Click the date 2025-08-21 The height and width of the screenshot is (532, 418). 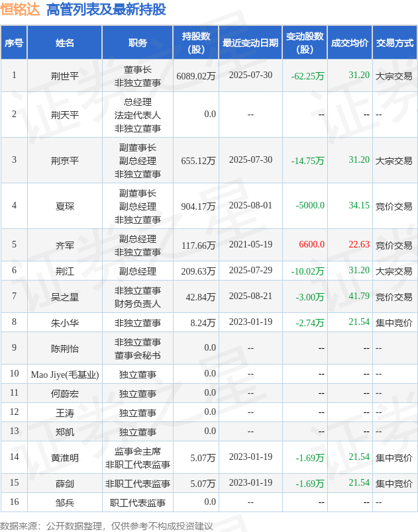coord(250,296)
